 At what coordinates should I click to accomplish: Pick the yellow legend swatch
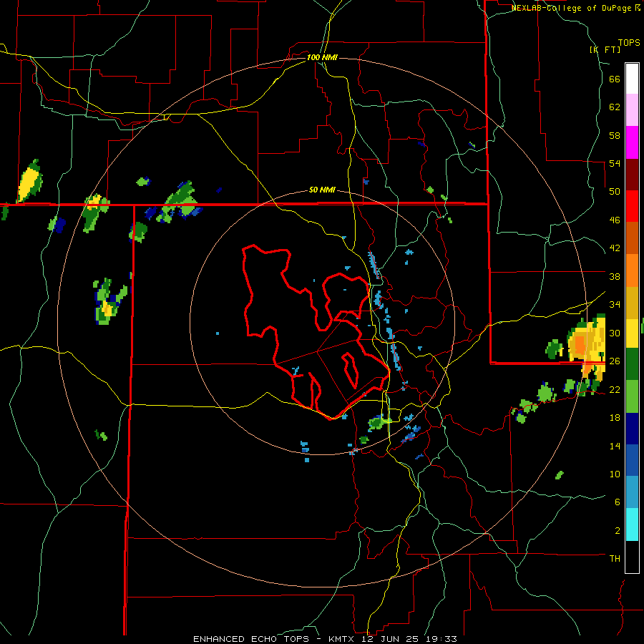coord(632,333)
